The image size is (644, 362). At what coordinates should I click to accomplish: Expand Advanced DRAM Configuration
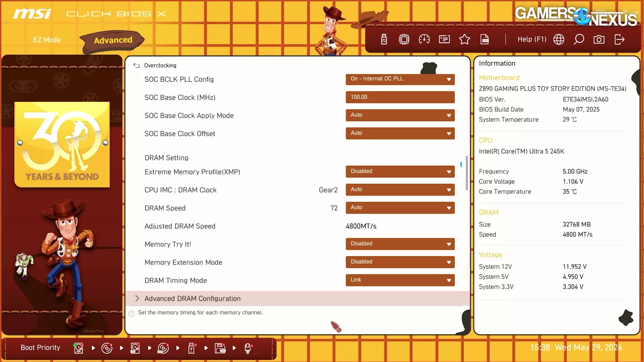pyautogui.click(x=192, y=298)
